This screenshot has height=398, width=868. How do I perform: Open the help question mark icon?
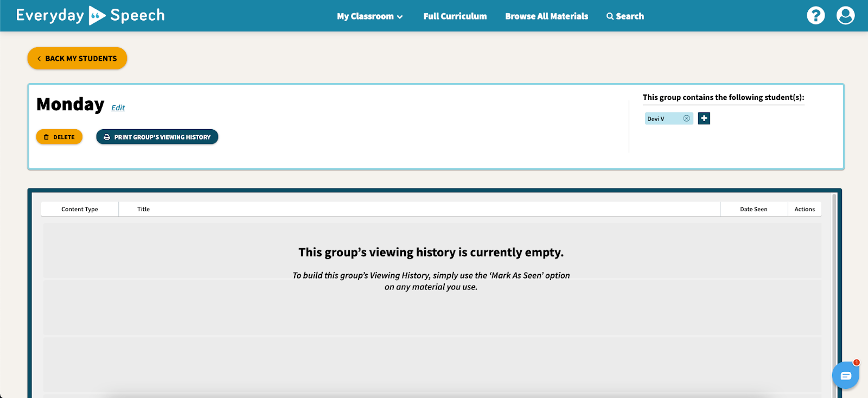(815, 15)
